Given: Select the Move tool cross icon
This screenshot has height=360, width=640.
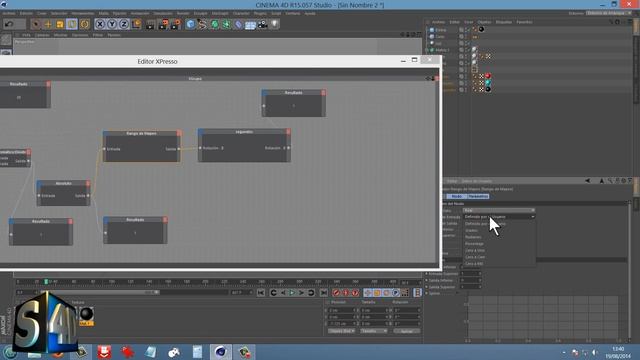Looking at the screenshot, I should pyautogui.click(x=48, y=24).
